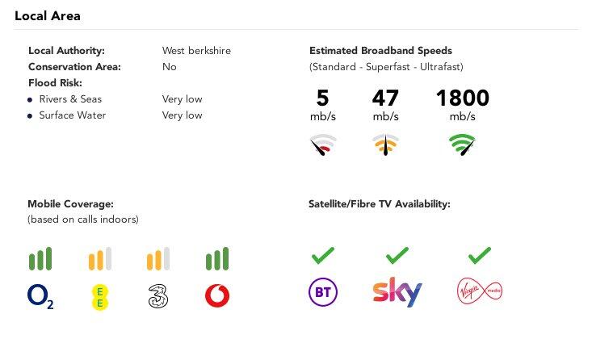
Task: Select the Sky TV logo
Action: point(397,292)
